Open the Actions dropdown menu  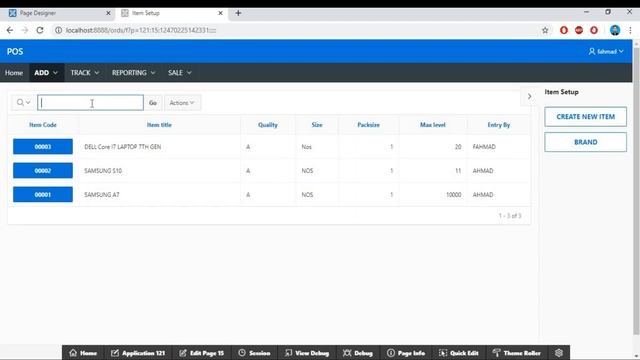(x=182, y=103)
